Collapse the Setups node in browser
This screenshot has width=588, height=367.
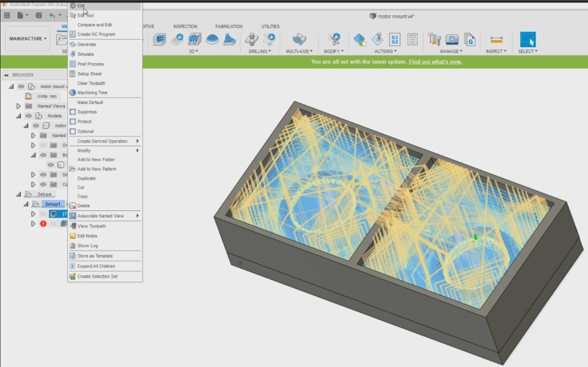(x=18, y=195)
